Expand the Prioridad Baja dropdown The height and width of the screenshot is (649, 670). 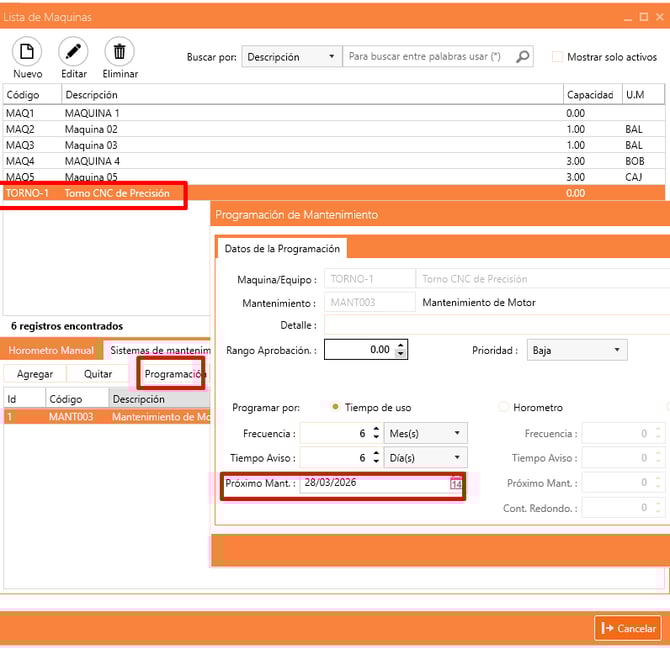(x=577, y=350)
